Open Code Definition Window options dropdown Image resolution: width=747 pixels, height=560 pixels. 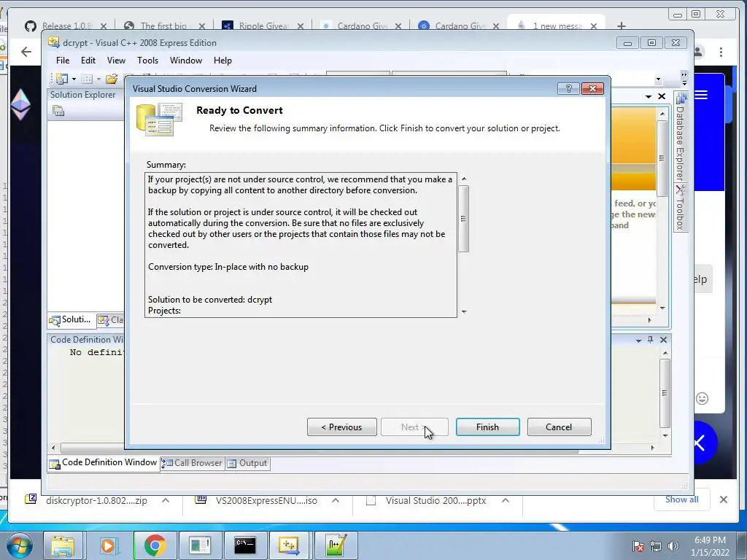tap(638, 340)
